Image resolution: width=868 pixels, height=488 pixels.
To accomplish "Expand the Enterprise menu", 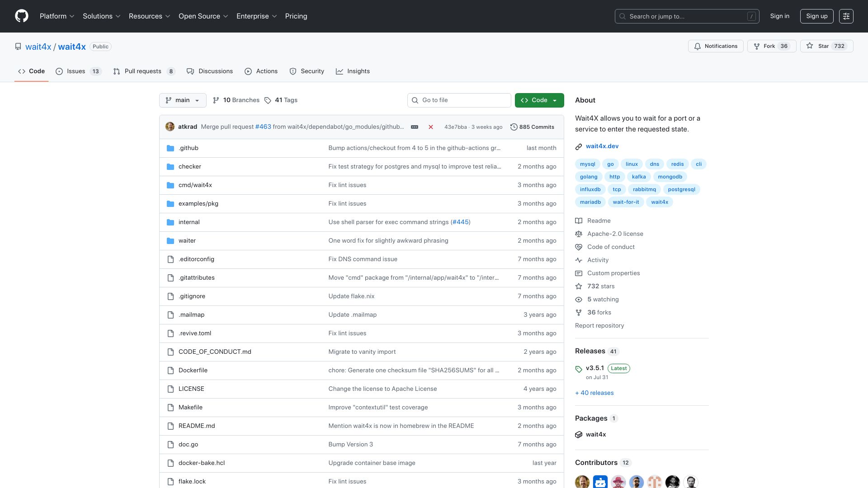I will pyautogui.click(x=257, y=16).
